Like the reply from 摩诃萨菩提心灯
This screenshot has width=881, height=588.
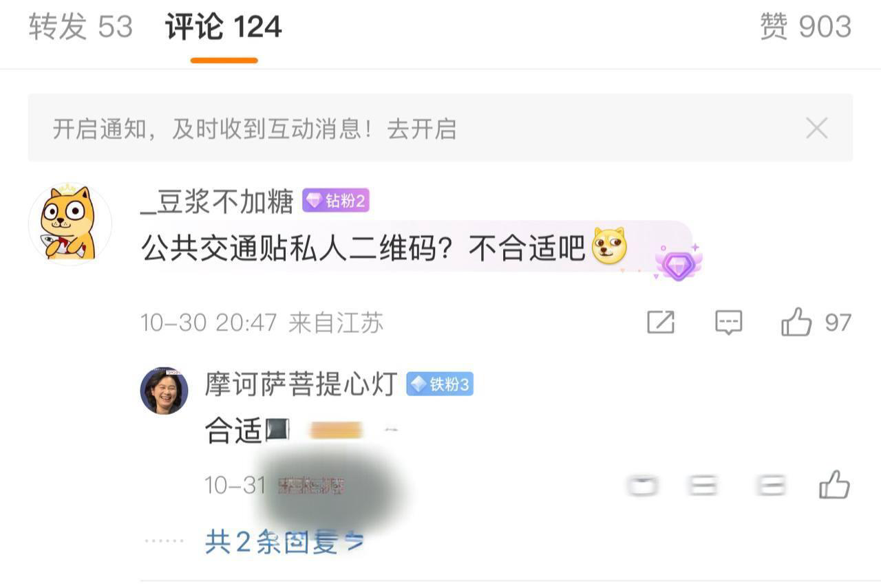pyautogui.click(x=834, y=485)
